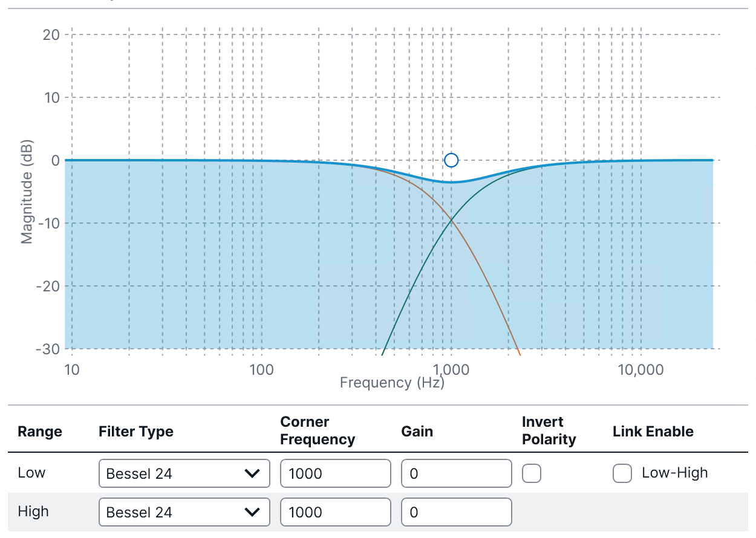Screen dimensions: 756x538
Task: Click the Frequency (Hz) axis title
Action: [392, 383]
